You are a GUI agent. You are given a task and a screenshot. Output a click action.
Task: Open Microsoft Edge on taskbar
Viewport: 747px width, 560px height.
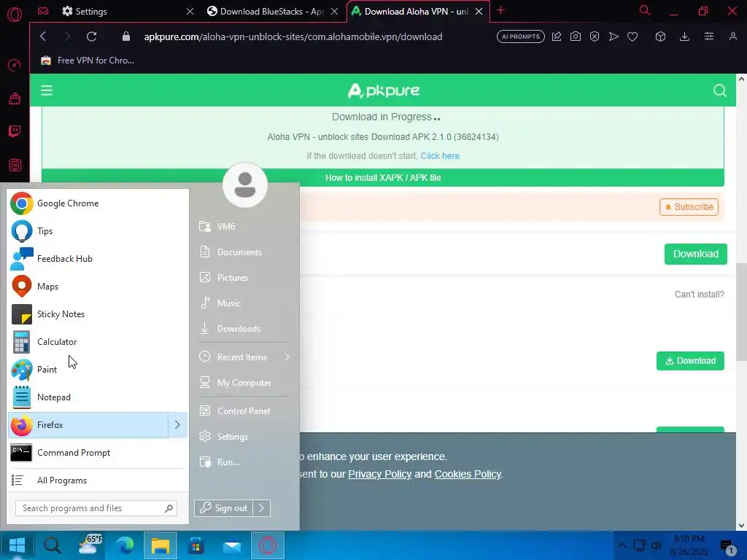125,545
